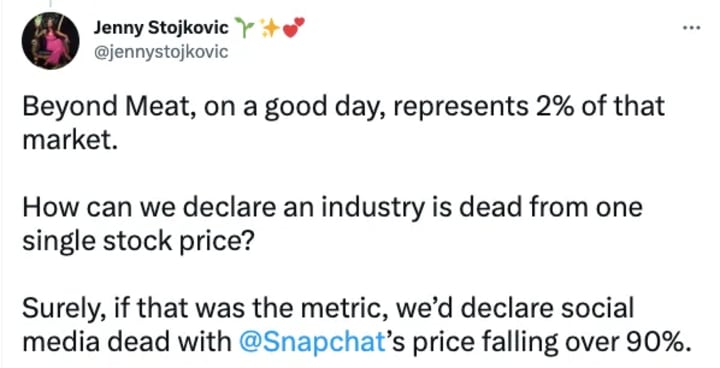Click the "media dead with" text
The image size is (720, 368).
pyautogui.click(x=127, y=342)
